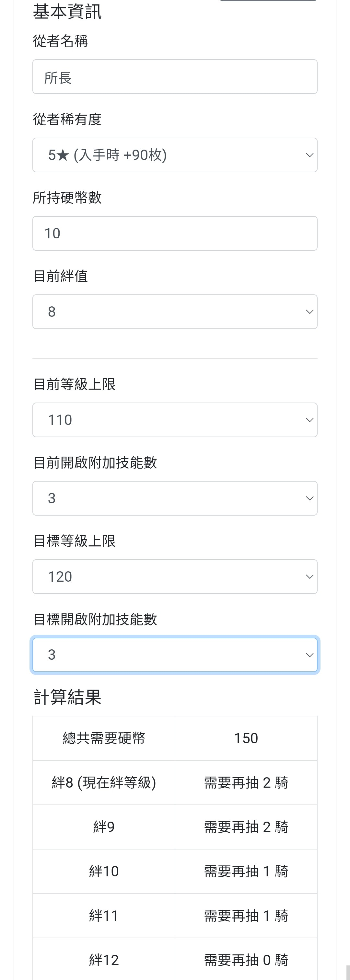This screenshot has width=350, height=980.
Task: Open the 目標等級上限 dropdown showing 120
Action: (x=175, y=577)
